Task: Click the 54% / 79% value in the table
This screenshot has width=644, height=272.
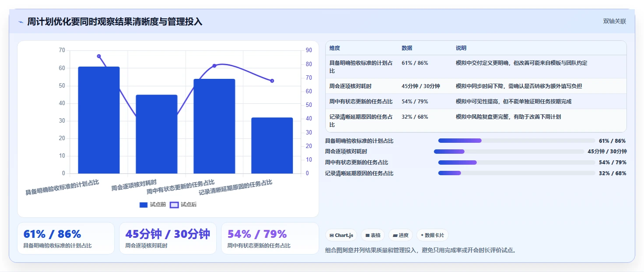Action: pyautogui.click(x=415, y=102)
